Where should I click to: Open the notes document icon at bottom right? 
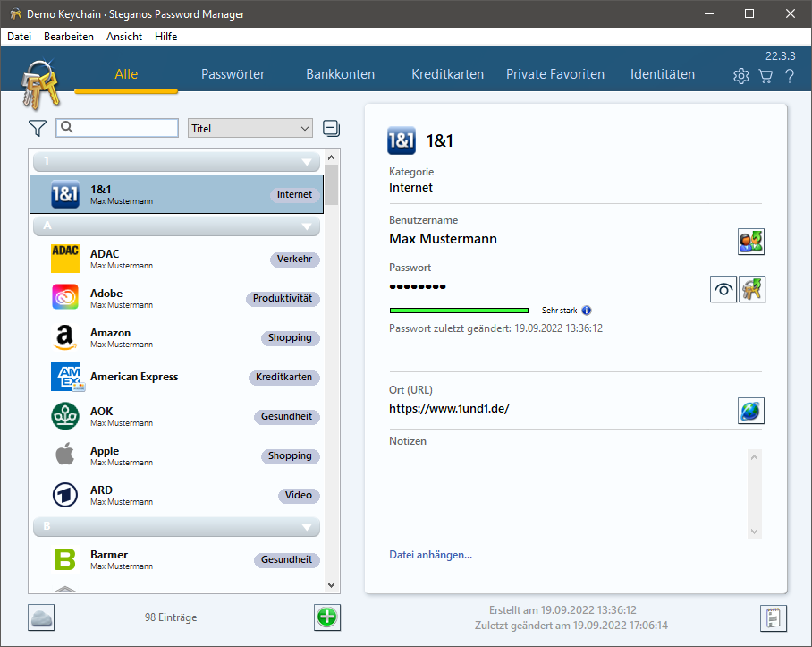(774, 618)
